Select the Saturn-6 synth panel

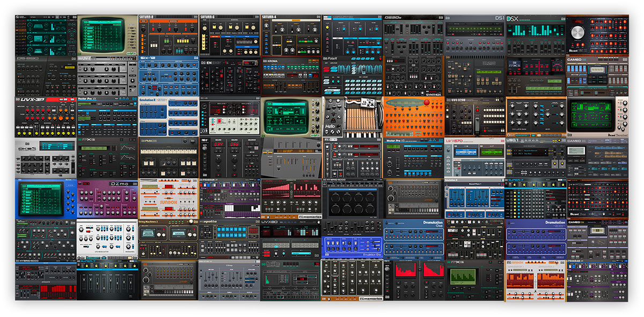click(x=230, y=34)
